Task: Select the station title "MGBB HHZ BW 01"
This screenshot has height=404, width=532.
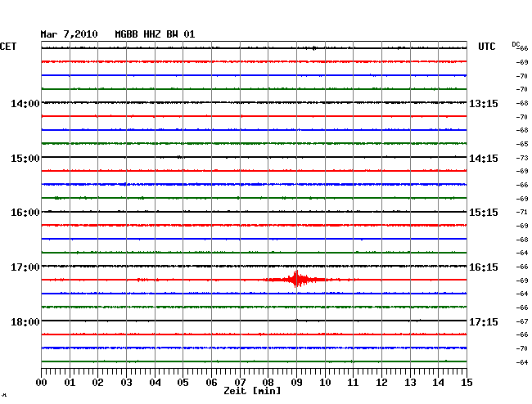Action: pos(155,34)
